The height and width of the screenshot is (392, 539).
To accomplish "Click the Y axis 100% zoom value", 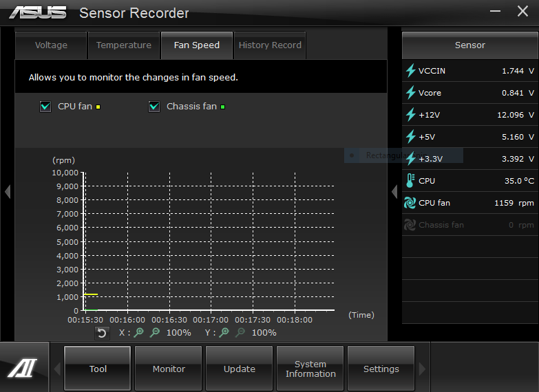I will coord(264,333).
